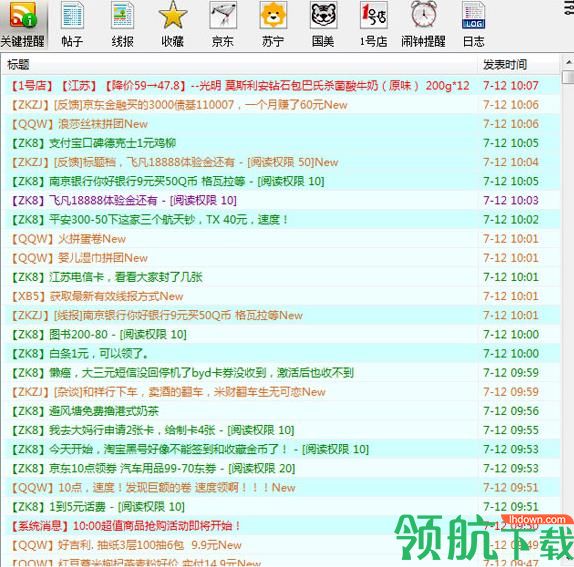Viewport: 574px width, 567px height.
Task: Select the 1号店 toolbar icon
Action: (x=373, y=25)
